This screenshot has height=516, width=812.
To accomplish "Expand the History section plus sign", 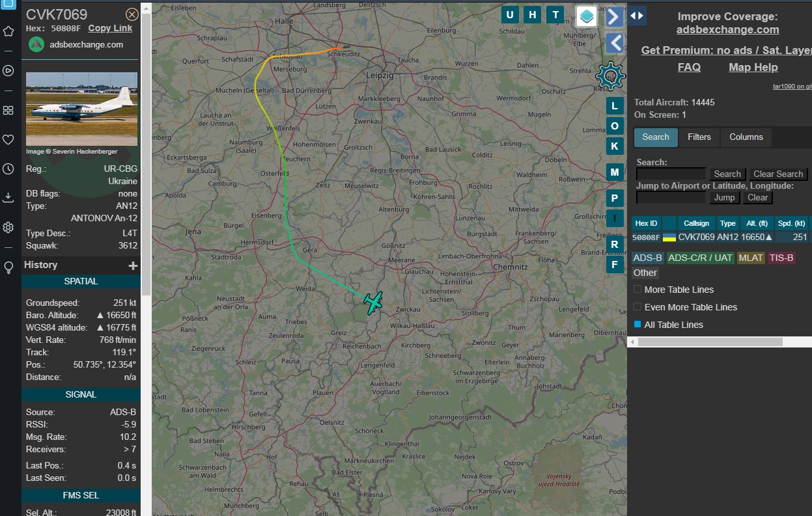I will point(133,265).
